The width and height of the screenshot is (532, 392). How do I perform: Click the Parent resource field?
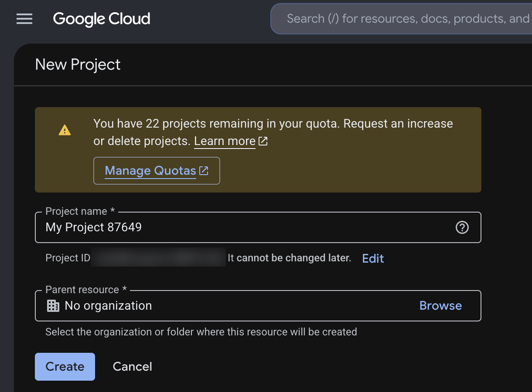click(258, 306)
